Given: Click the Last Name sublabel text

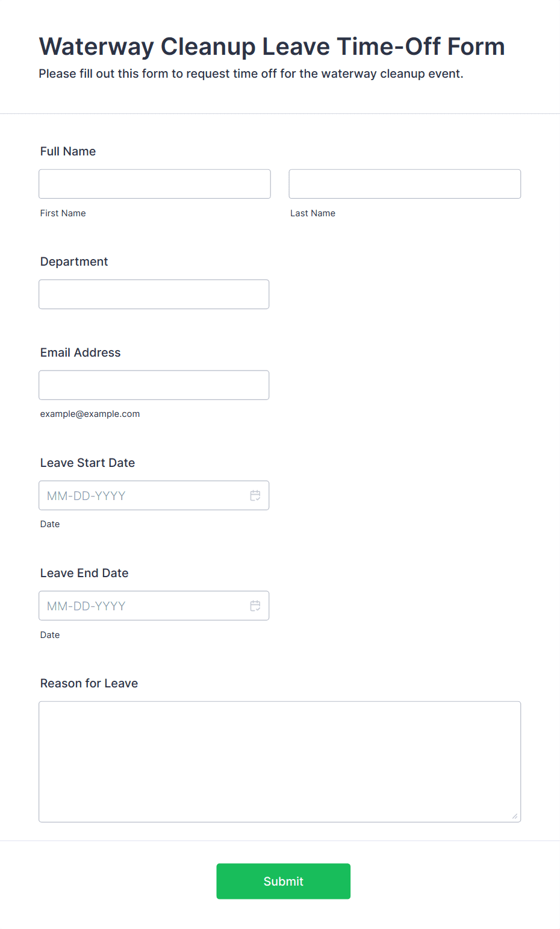Looking at the screenshot, I should [x=313, y=213].
